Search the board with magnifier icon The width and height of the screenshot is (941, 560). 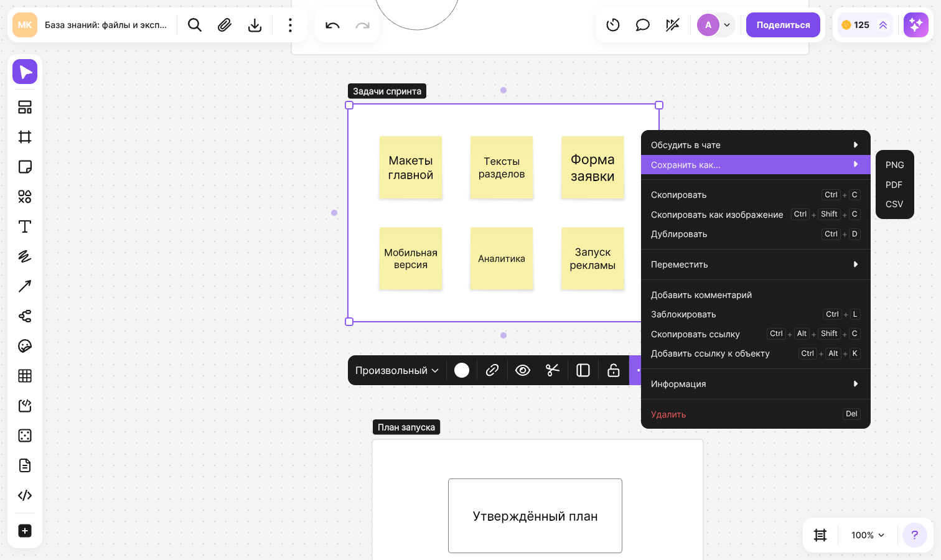tap(195, 25)
